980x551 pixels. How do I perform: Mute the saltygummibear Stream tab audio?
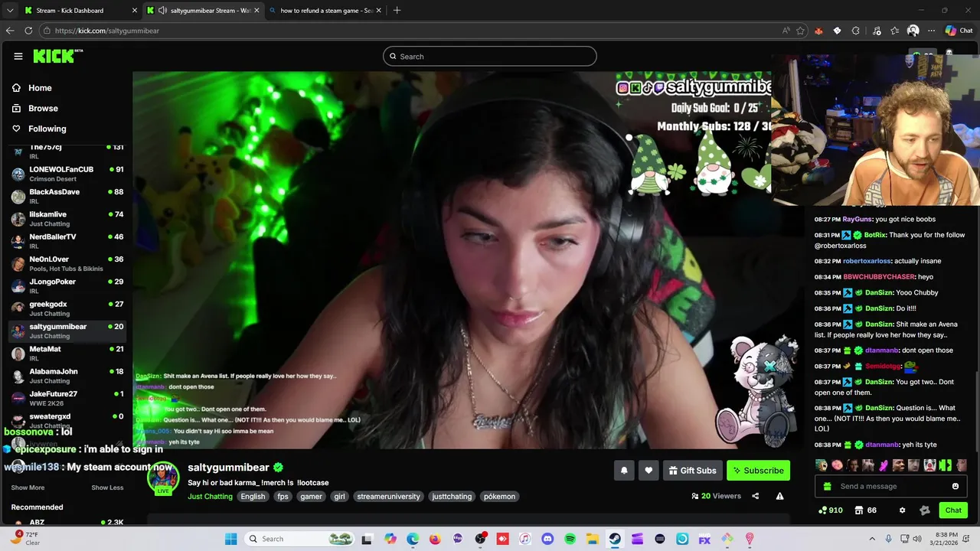(162, 11)
